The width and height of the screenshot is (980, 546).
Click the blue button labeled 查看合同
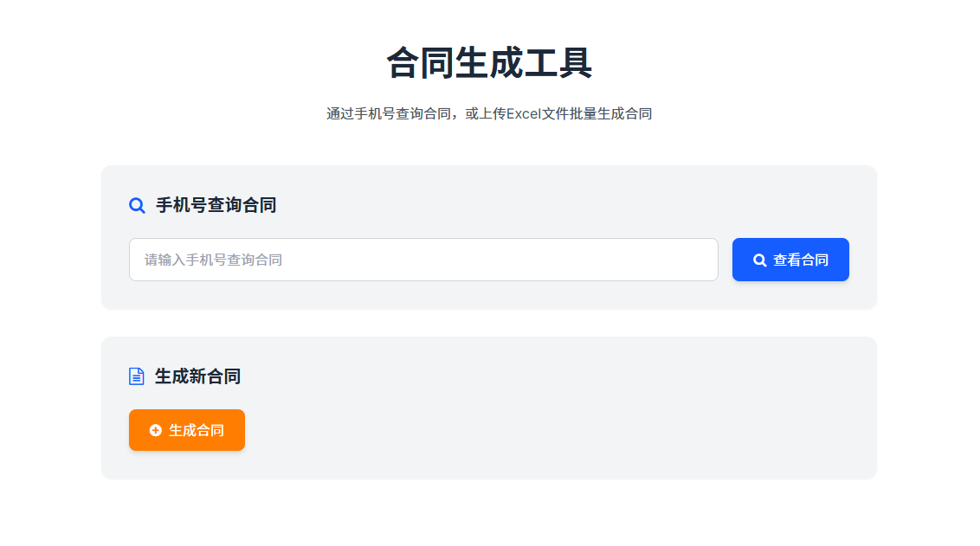click(x=790, y=259)
